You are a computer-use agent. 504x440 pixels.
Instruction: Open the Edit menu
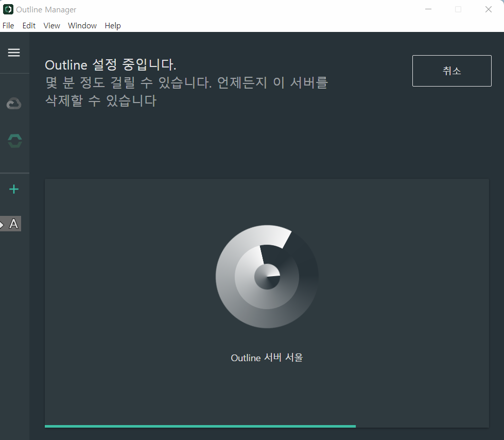coord(29,26)
